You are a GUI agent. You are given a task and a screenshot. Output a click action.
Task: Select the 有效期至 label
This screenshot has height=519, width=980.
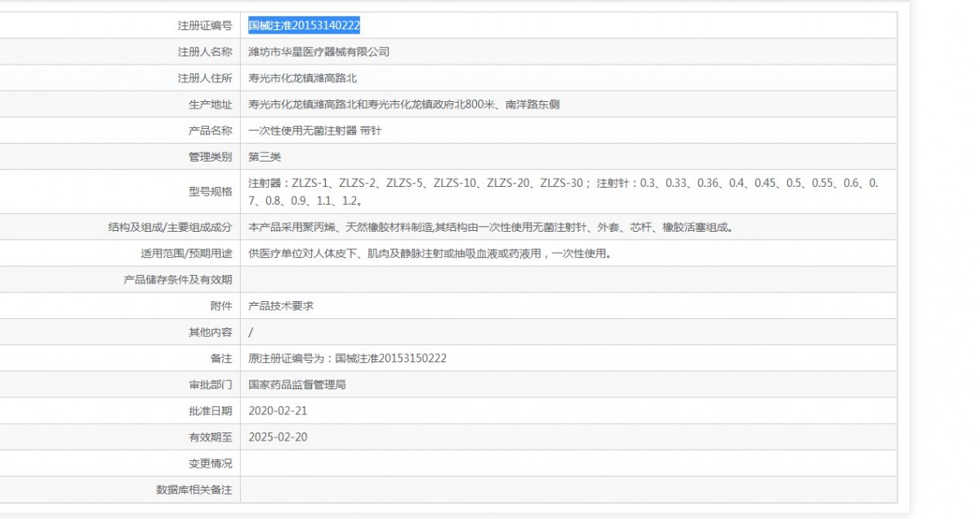click(210, 437)
